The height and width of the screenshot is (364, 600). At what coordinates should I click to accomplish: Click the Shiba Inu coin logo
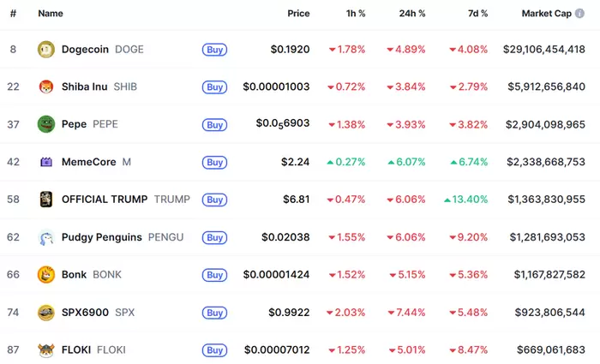tap(45, 87)
